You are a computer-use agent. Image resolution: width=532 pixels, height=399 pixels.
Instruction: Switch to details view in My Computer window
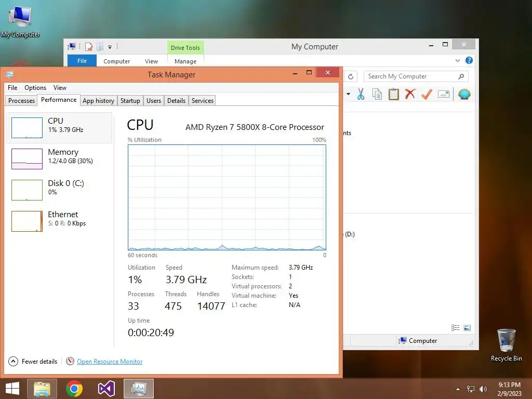[455, 327]
